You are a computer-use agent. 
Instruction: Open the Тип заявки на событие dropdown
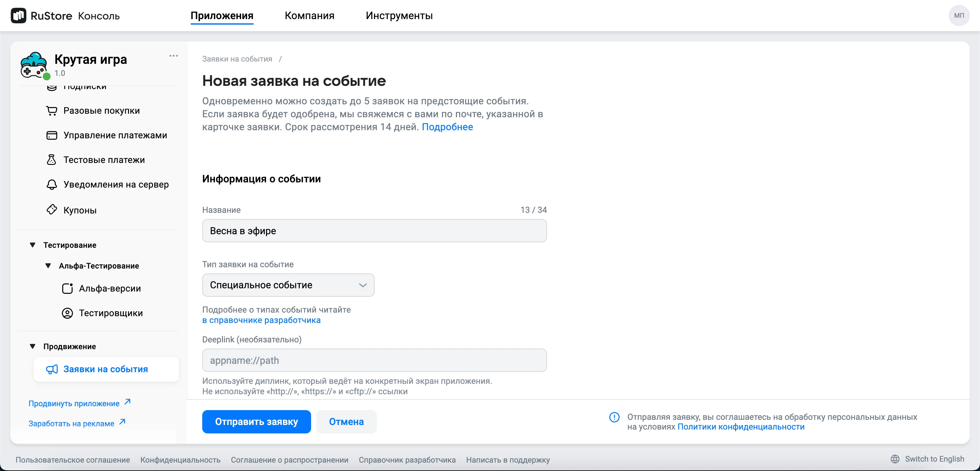pyautogui.click(x=288, y=285)
